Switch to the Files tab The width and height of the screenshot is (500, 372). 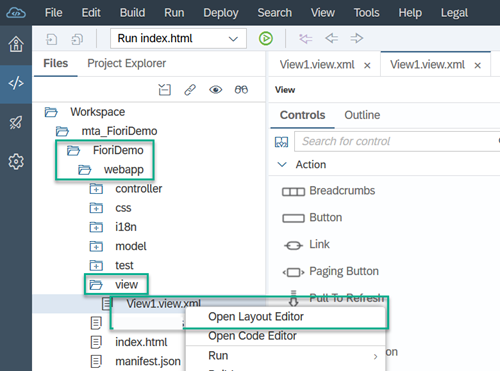point(56,63)
